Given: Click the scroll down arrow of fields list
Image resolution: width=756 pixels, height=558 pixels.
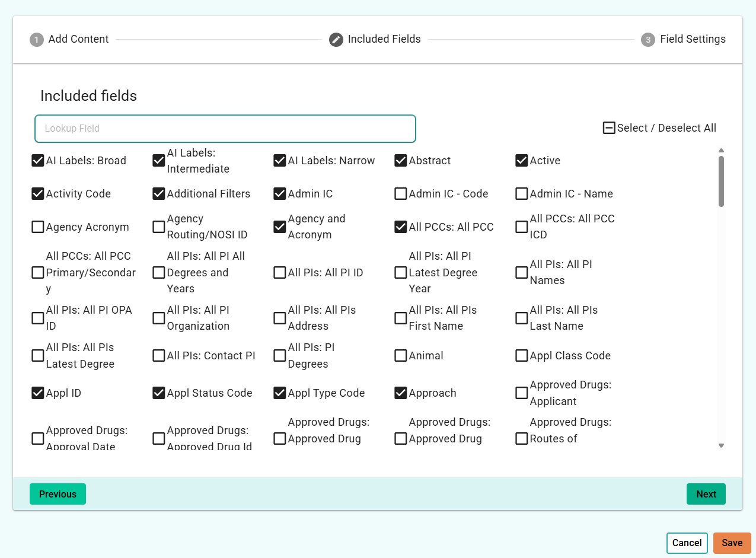Looking at the screenshot, I should 722,445.
